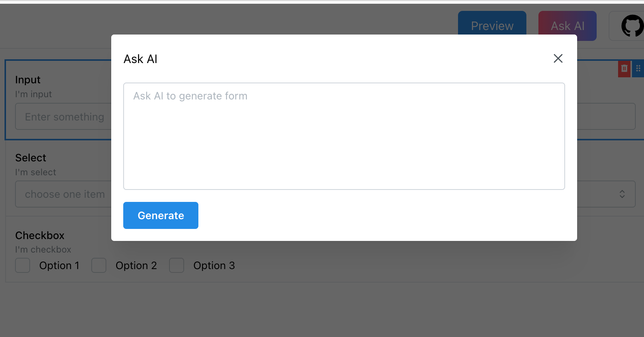Open the 'choose one item' select

click(63, 194)
